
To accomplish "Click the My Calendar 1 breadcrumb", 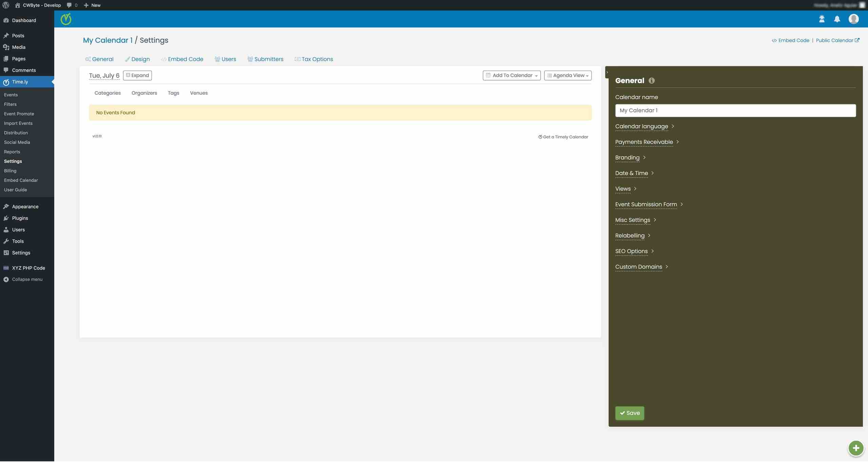I will pos(108,40).
